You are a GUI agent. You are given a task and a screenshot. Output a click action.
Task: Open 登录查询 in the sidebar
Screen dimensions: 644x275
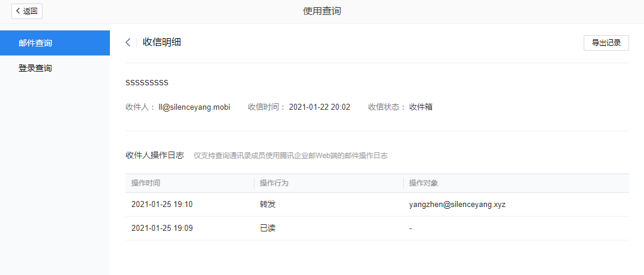pos(35,68)
